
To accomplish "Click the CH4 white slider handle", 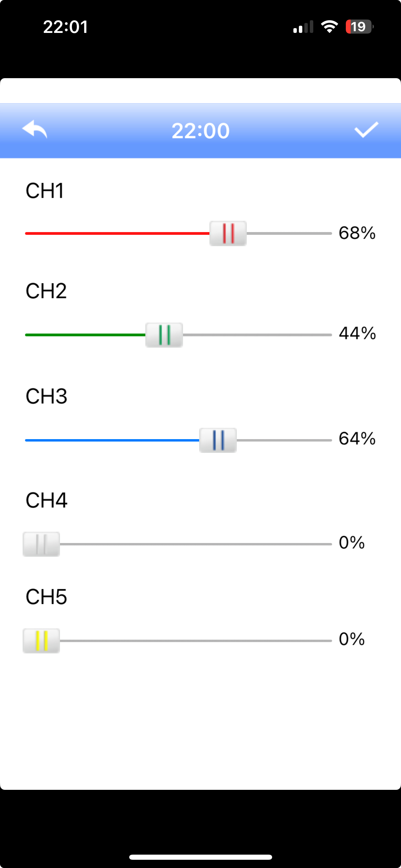I will 41,544.
